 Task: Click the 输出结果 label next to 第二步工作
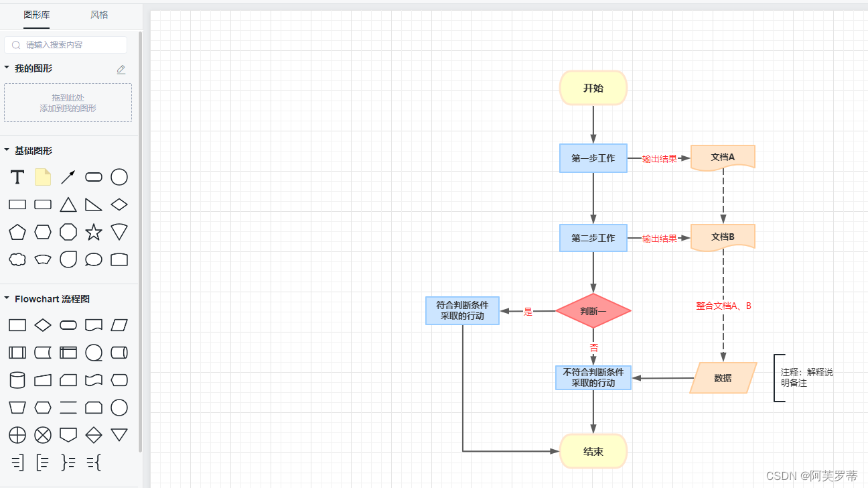[x=660, y=239]
